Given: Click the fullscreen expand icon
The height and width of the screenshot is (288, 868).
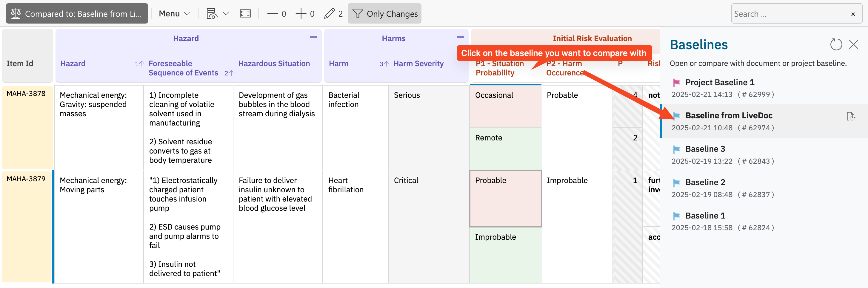Looking at the screenshot, I should [245, 13].
